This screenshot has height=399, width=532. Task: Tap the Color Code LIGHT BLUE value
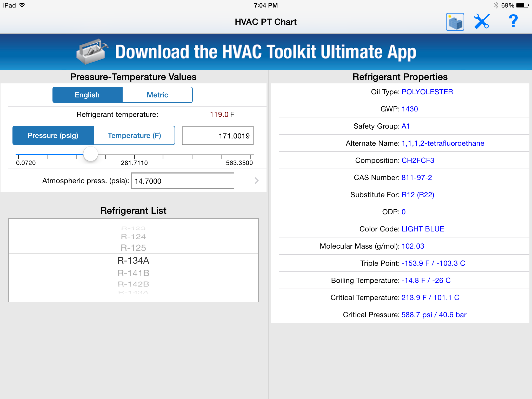click(x=423, y=229)
